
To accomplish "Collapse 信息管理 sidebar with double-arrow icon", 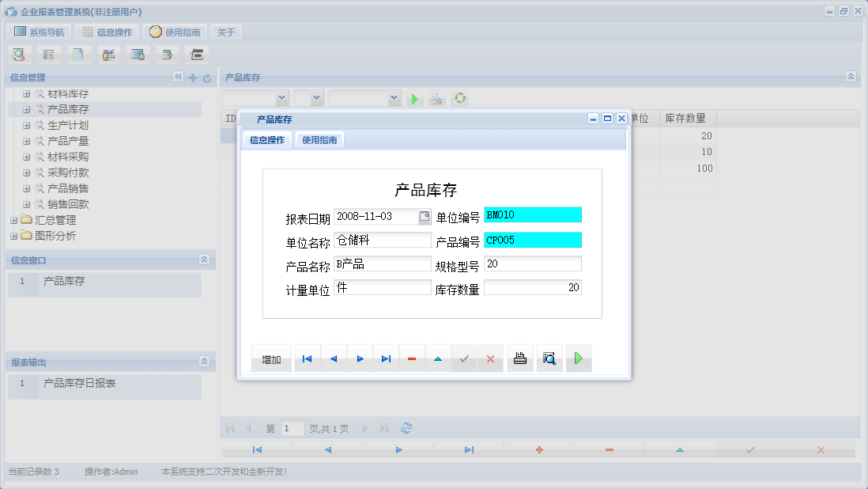I will click(178, 77).
